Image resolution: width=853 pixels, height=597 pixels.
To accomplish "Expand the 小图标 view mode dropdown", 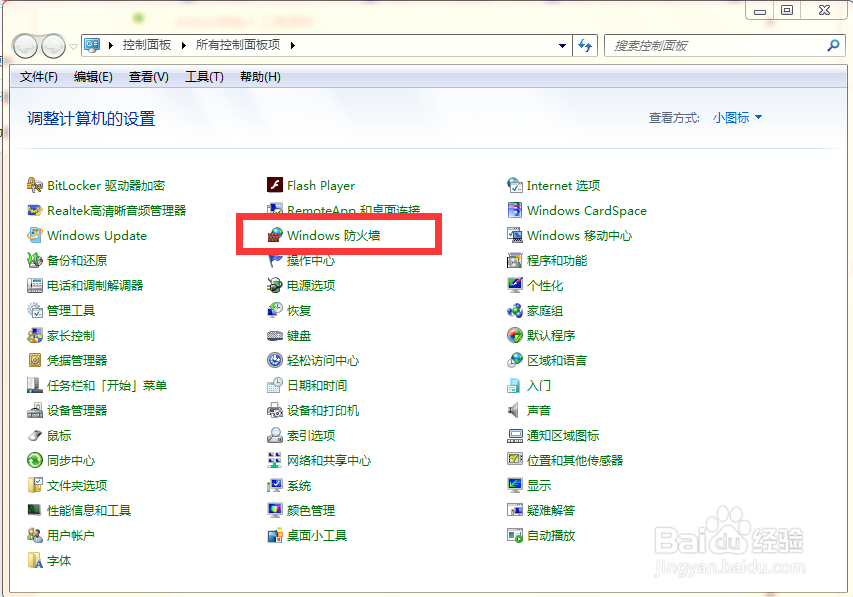I will [x=737, y=118].
